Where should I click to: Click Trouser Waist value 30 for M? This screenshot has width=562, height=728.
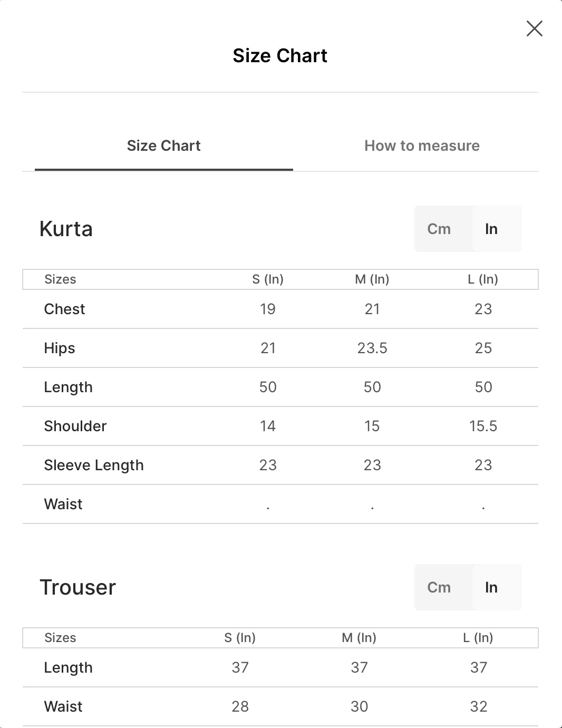click(360, 706)
